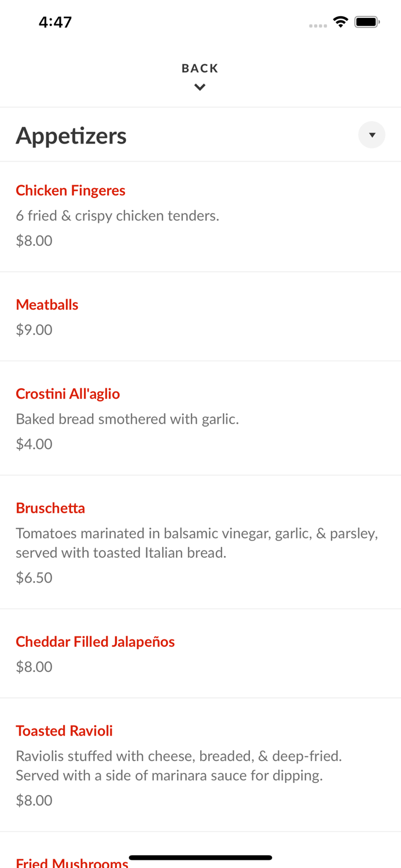
Task: Tap the circular arrow icon beside Appetizers
Action: (x=372, y=135)
